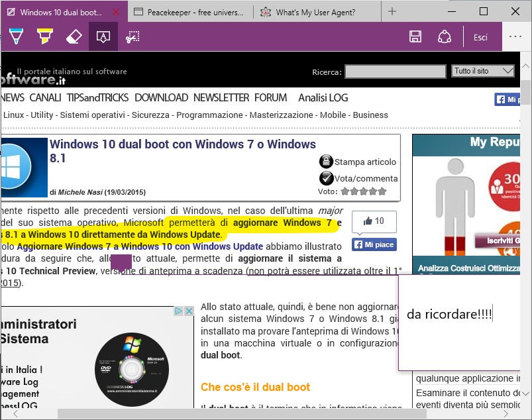
Task: Click the author name Michele Nasi
Action: 80,192
